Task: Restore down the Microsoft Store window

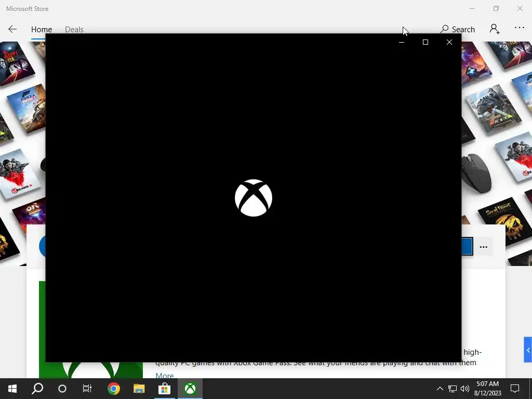Action: [x=496, y=8]
